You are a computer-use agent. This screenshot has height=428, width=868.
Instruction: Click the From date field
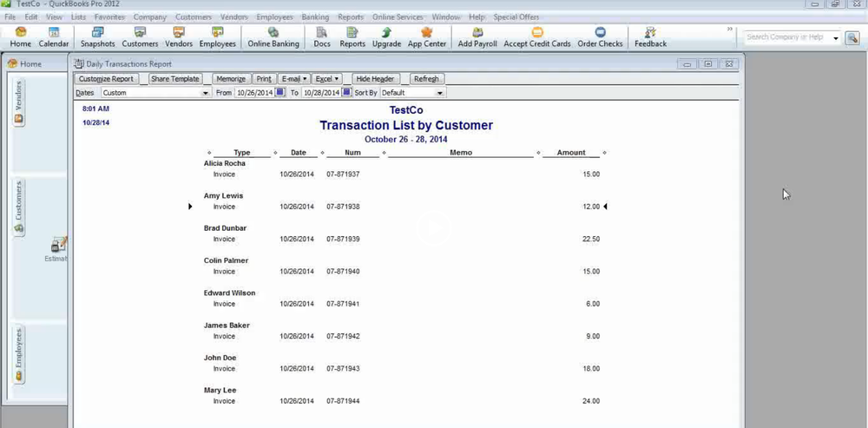pos(254,93)
